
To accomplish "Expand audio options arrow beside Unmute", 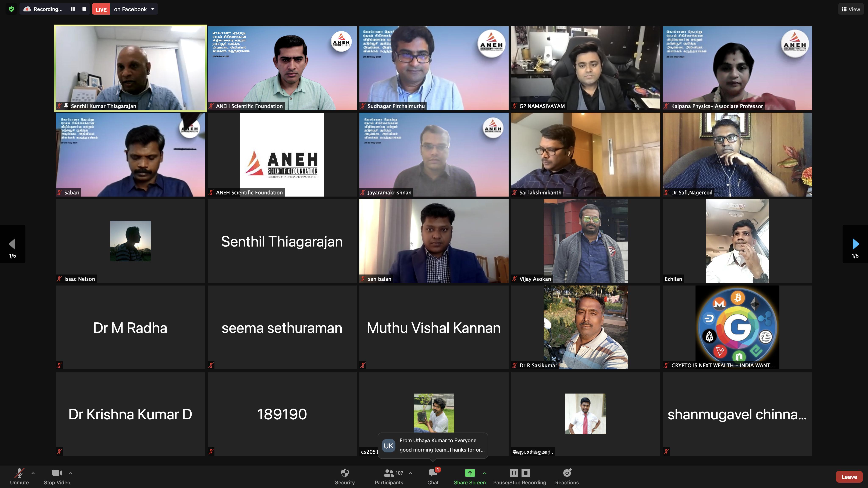I will tap(33, 473).
